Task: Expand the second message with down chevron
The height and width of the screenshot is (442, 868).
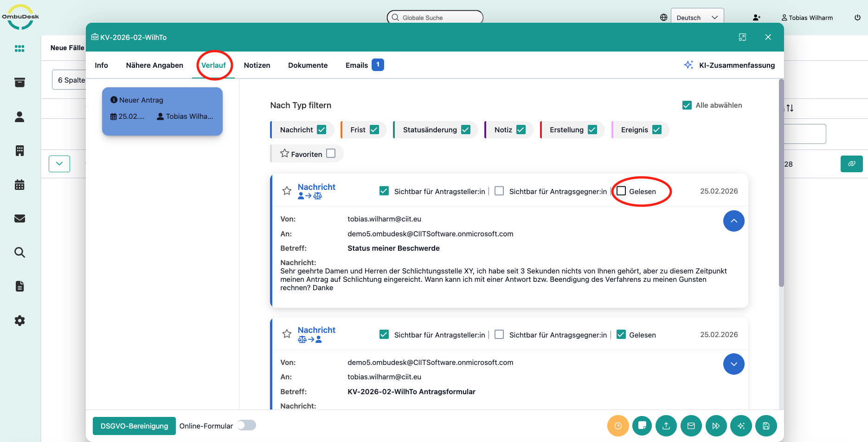Action: point(733,364)
